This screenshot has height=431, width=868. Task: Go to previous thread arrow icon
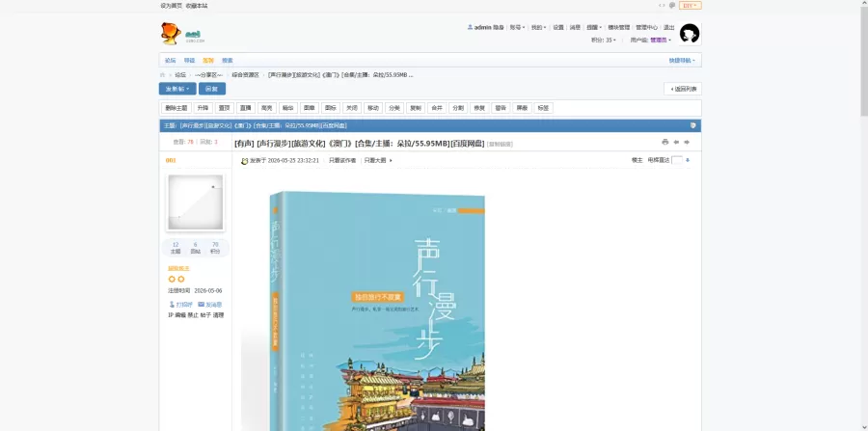[676, 142]
